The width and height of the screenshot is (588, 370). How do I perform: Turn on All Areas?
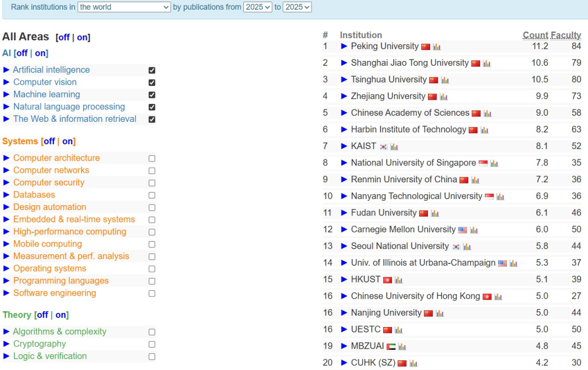(83, 38)
